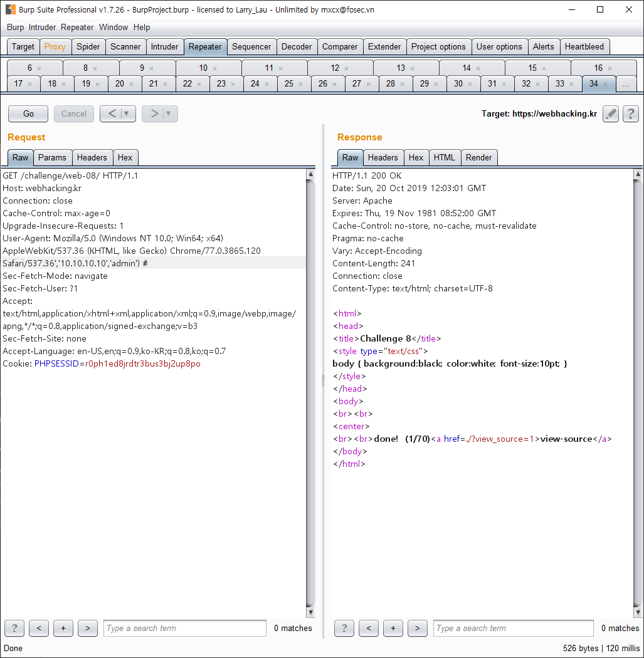Screen dimensions: 644x658
Task: Click the request pane scroll-down arrow
Action: pos(310,612)
